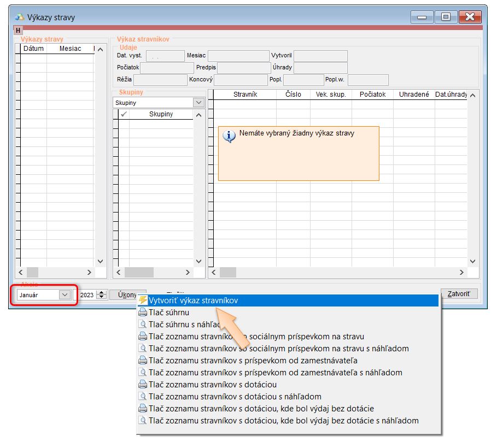
Task: Click the lightning icon beside Vytvoriť výkaz stravníkov
Action: [143, 300]
